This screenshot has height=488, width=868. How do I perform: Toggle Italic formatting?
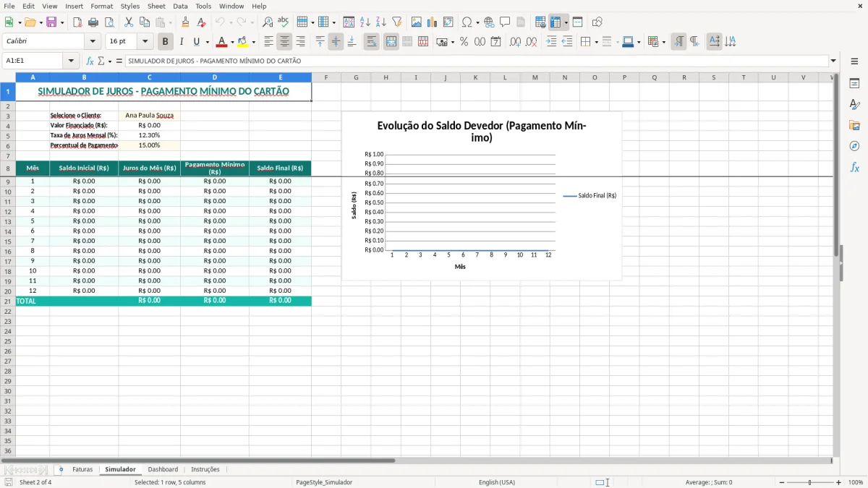coord(182,42)
